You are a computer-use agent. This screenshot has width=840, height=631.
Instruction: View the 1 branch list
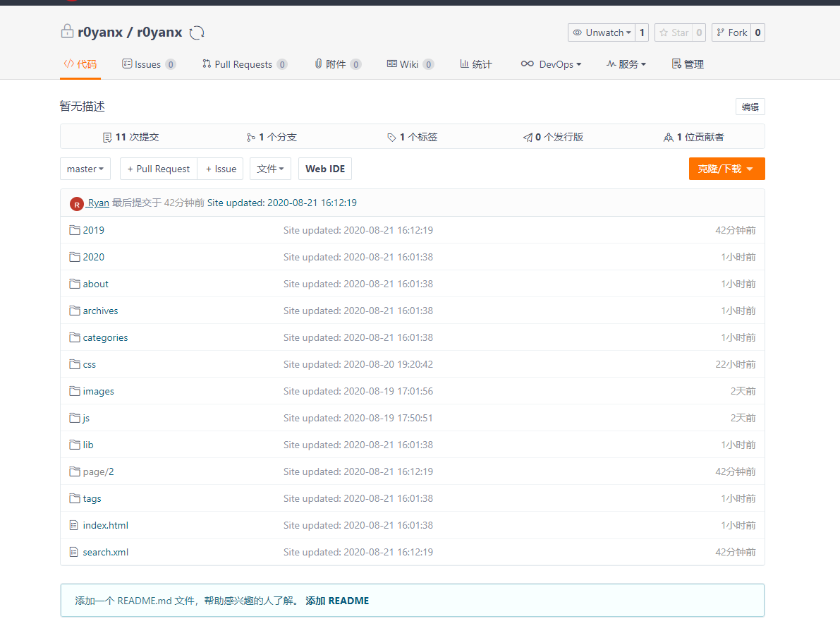272,137
